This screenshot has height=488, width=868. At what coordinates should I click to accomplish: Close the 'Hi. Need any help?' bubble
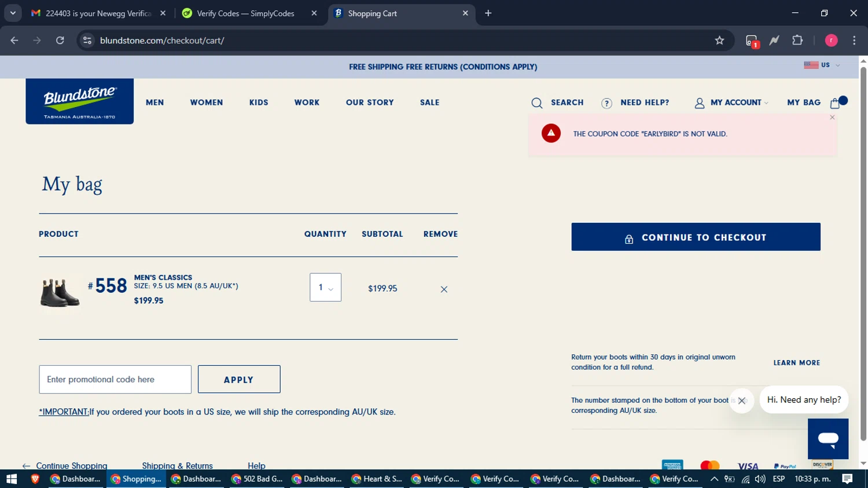coord(742,401)
